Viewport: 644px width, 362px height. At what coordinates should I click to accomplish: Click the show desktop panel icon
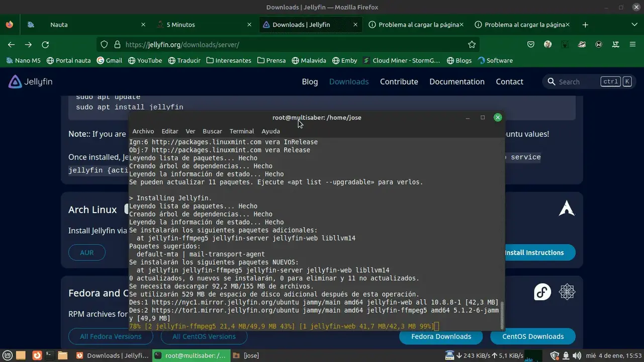(21, 355)
